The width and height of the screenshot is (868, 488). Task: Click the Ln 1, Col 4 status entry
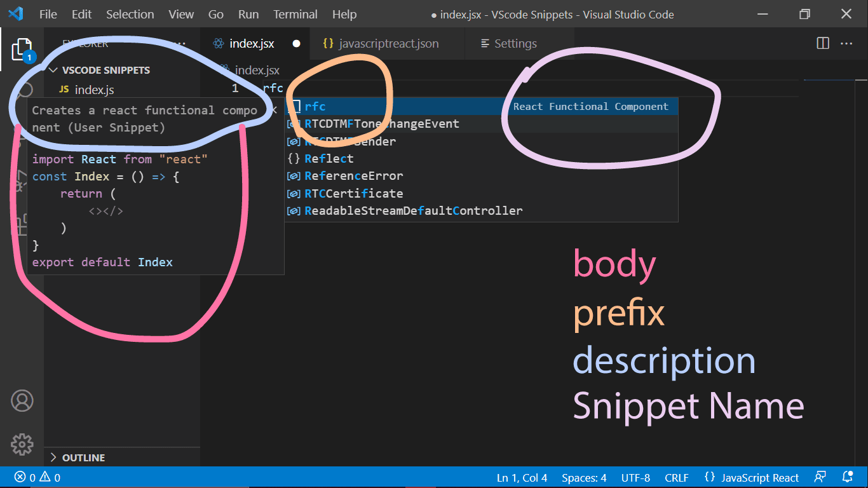(x=522, y=478)
